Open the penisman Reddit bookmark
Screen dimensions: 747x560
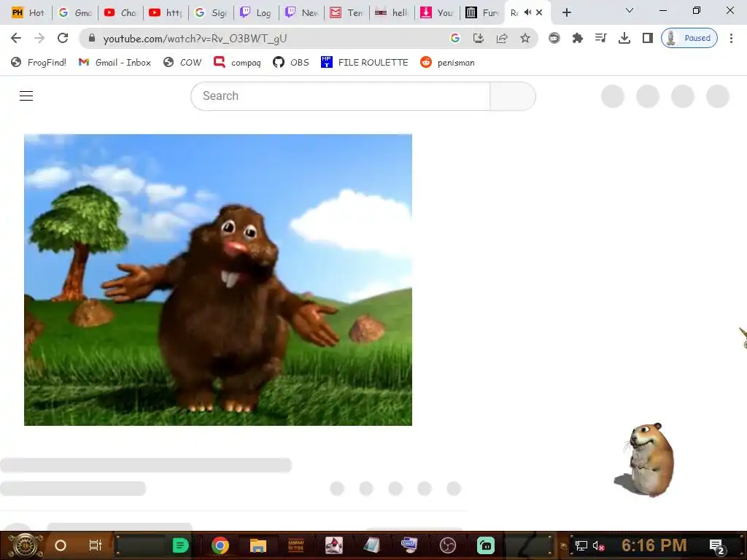[447, 63]
